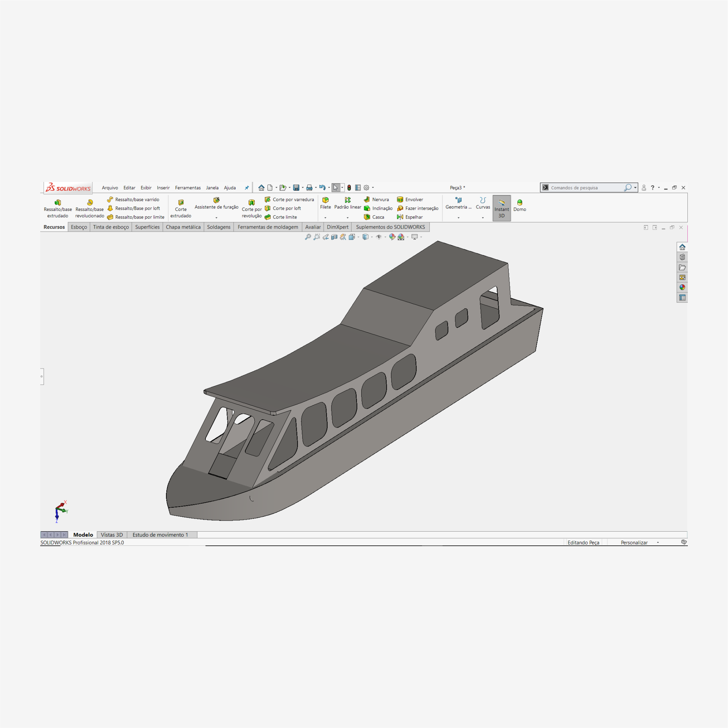Screen dimensions: 728x728
Task: Select the Espelhar tool
Action: pyautogui.click(x=409, y=217)
